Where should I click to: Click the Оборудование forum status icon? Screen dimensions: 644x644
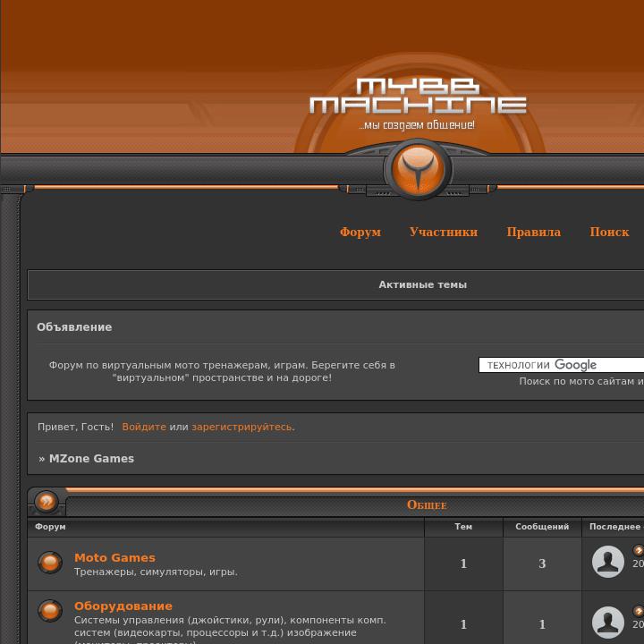[x=50, y=611]
